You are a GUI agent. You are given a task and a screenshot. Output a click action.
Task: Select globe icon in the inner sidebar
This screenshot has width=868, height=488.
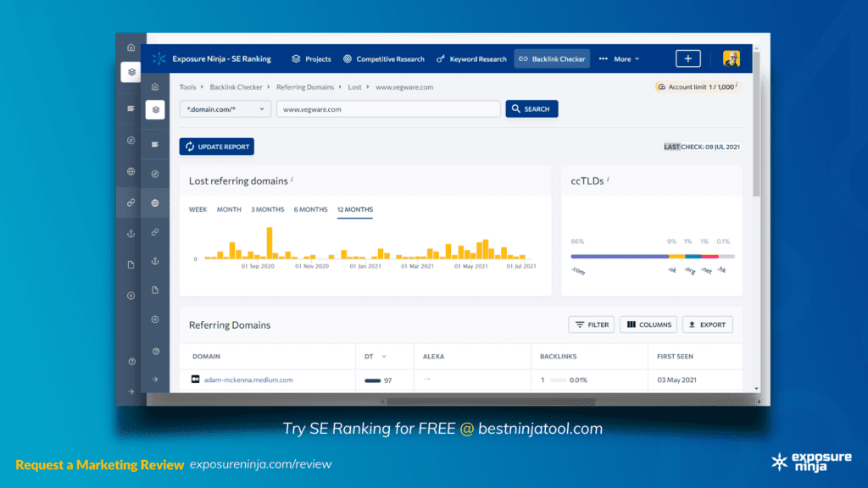pos(155,203)
